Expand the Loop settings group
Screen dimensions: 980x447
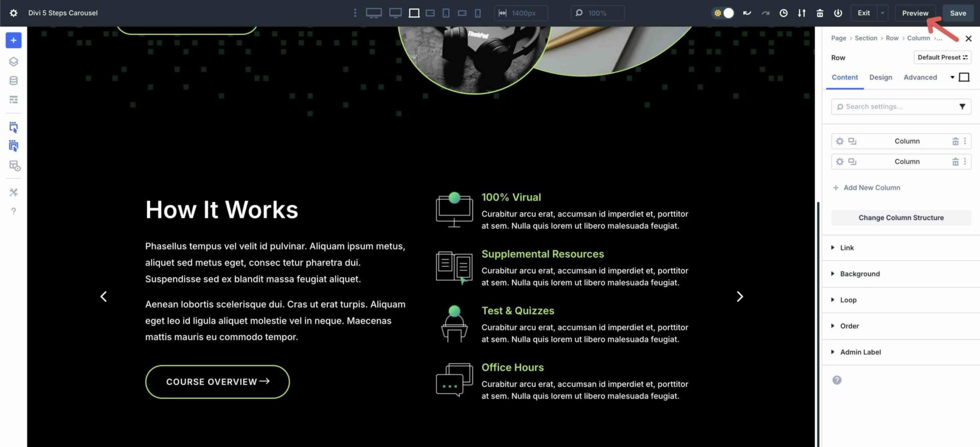point(848,300)
